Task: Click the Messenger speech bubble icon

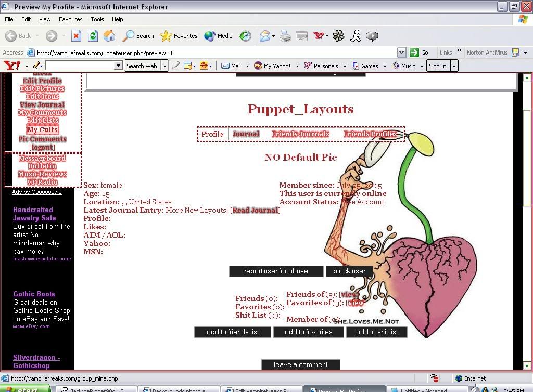Action: [372, 36]
